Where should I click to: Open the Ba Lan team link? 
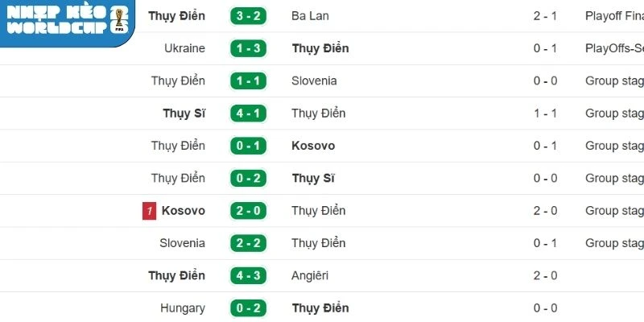tap(310, 16)
